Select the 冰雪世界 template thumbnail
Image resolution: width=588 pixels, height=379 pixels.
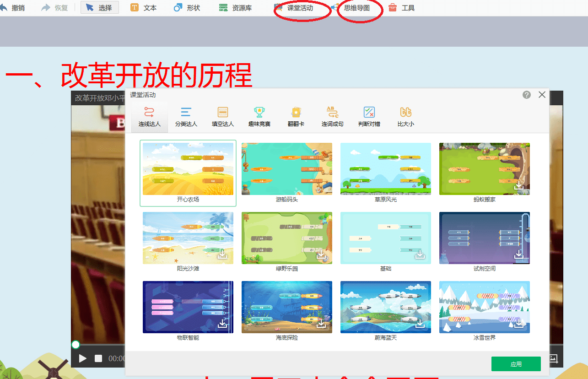[x=485, y=307]
